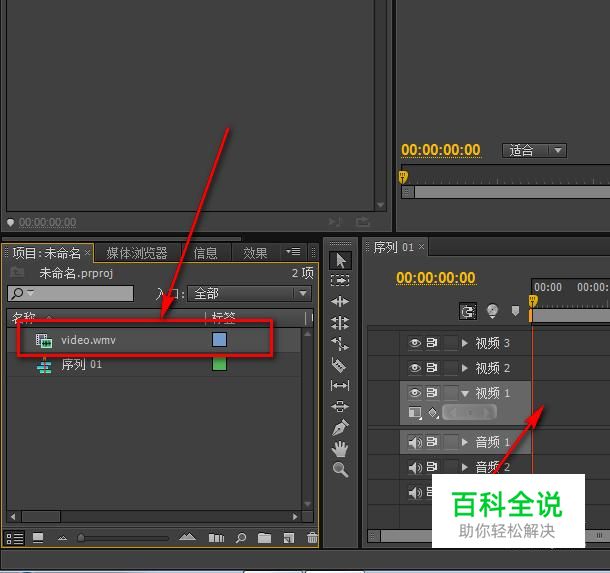
Task: Expand the 音频 2 track
Action: 465,467
